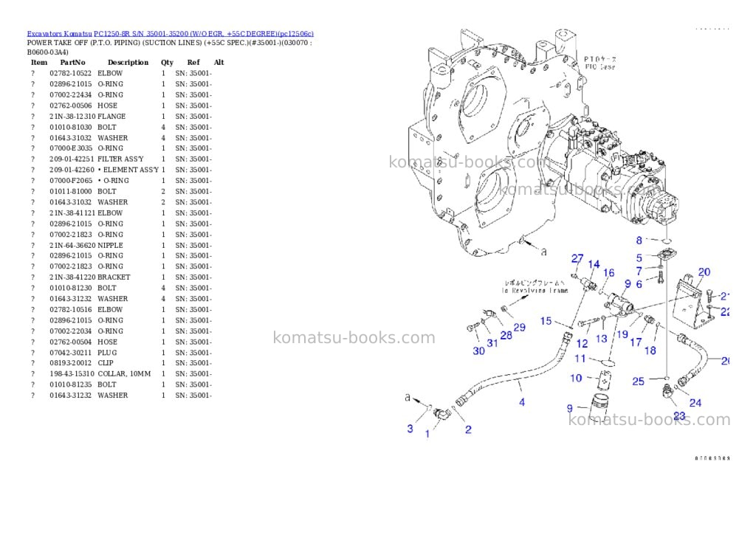Screen dimensions: 756x535
Task: Select part number 02782-10516
Action: point(70,309)
